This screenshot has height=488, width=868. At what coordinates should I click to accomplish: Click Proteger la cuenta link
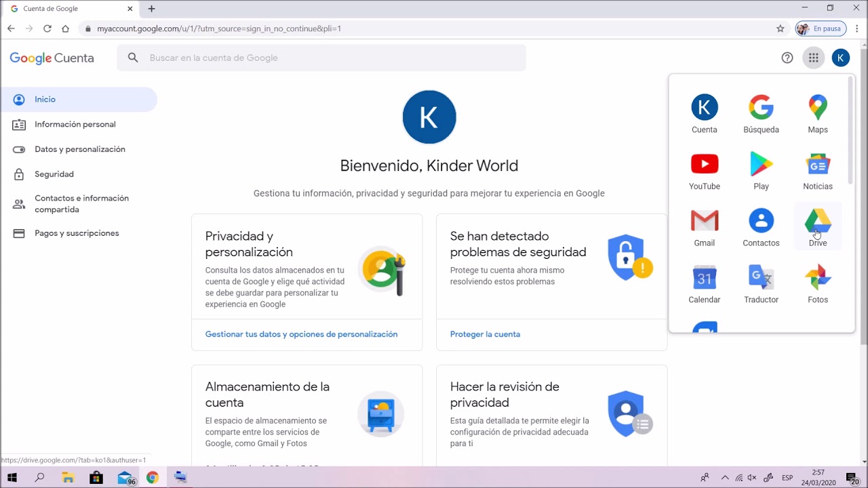485,334
